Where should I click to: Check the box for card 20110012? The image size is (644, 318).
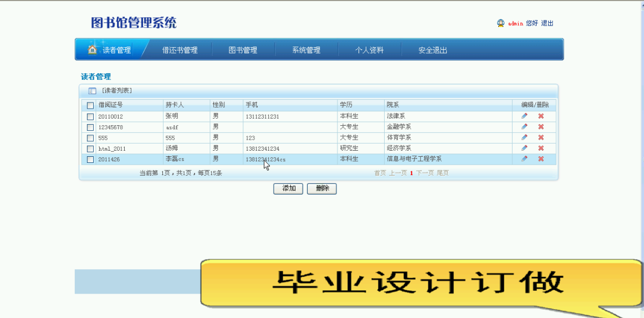[x=90, y=116]
